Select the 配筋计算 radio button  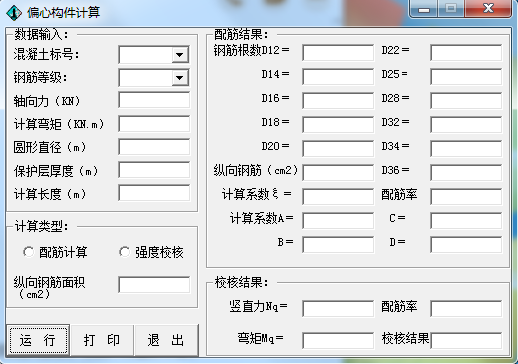29,252
